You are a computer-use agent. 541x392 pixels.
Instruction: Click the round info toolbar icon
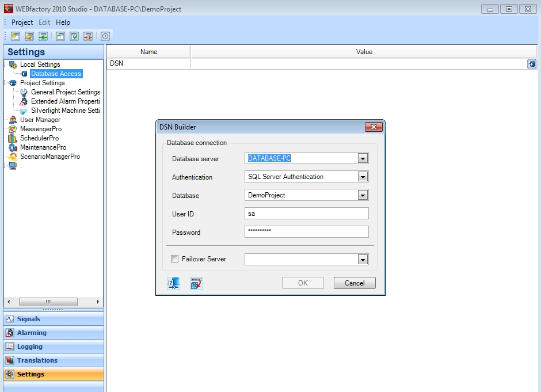[105, 36]
